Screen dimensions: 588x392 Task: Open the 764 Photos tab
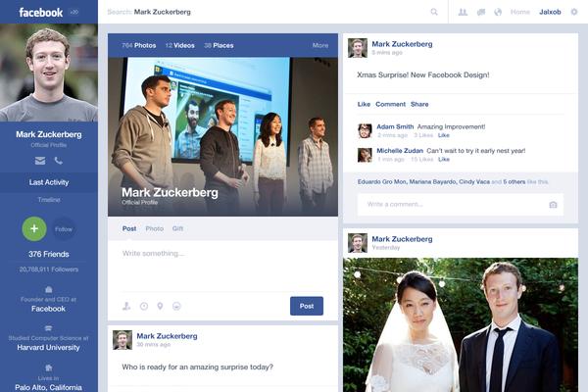[139, 45]
